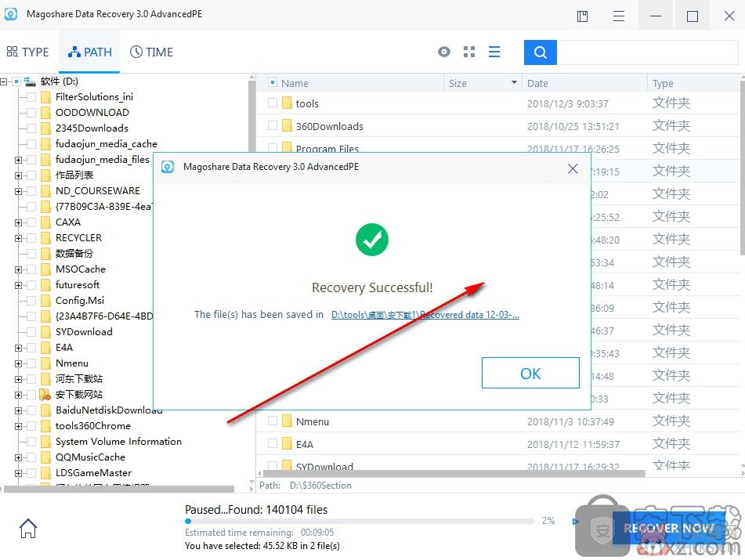Click the MSOCache folder icon in tree
This screenshot has width=745, height=560.
(x=45, y=269)
